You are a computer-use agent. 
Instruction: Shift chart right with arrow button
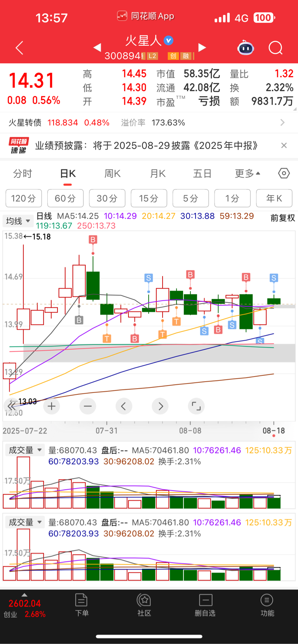[160, 406]
